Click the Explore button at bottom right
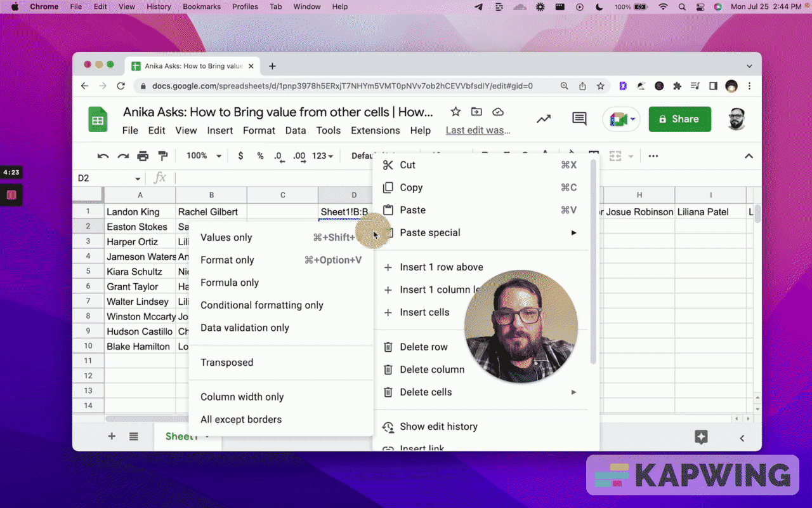This screenshot has width=812, height=508. [x=701, y=436]
